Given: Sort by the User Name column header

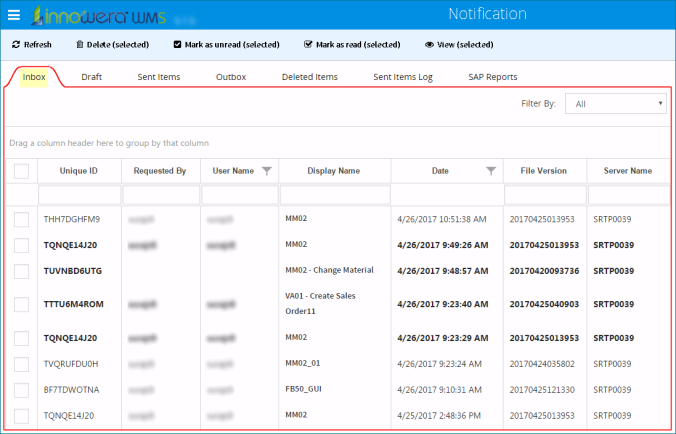Looking at the screenshot, I should point(233,171).
